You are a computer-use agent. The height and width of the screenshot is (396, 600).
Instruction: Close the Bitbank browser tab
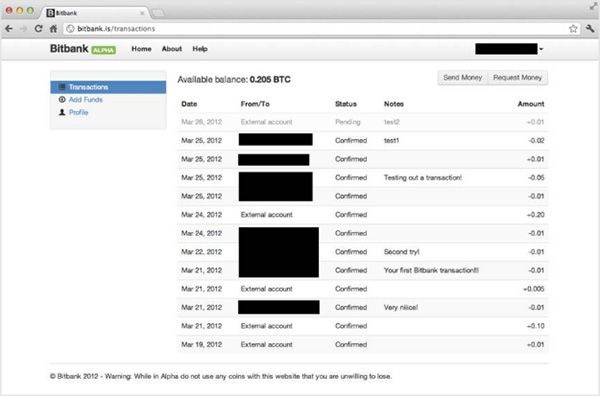[142, 13]
